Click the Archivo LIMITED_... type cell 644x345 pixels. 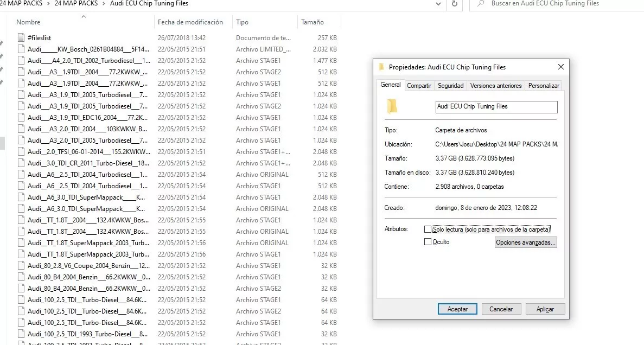point(263,49)
